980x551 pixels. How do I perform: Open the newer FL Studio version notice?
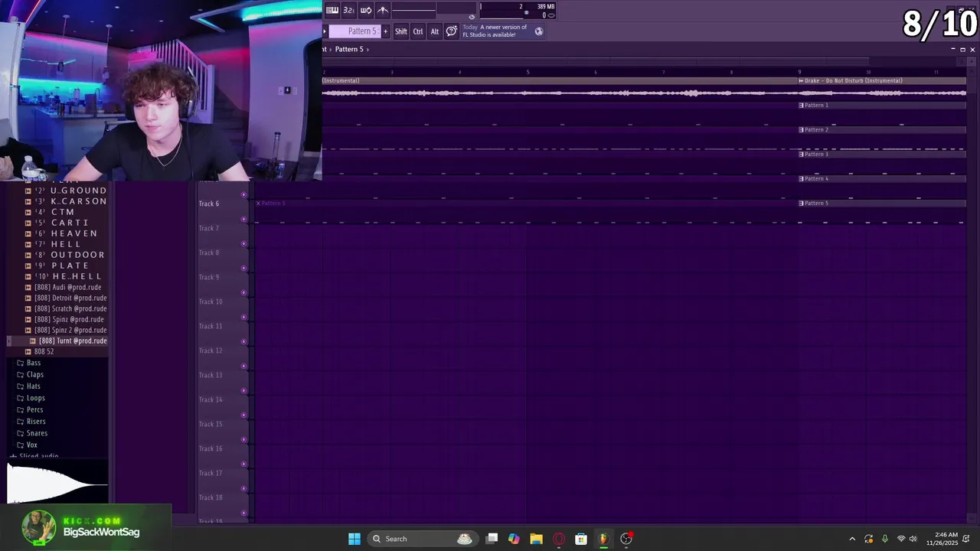pos(503,31)
